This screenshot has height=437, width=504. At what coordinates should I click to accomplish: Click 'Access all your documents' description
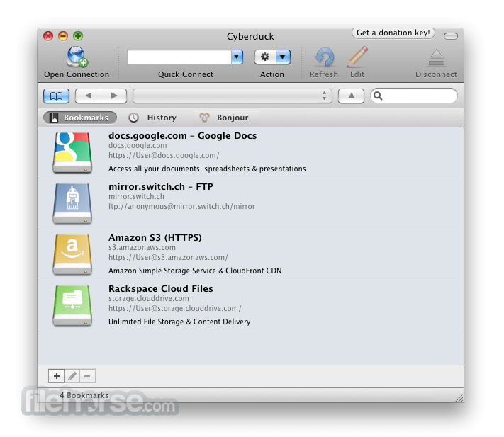pyautogui.click(x=207, y=169)
